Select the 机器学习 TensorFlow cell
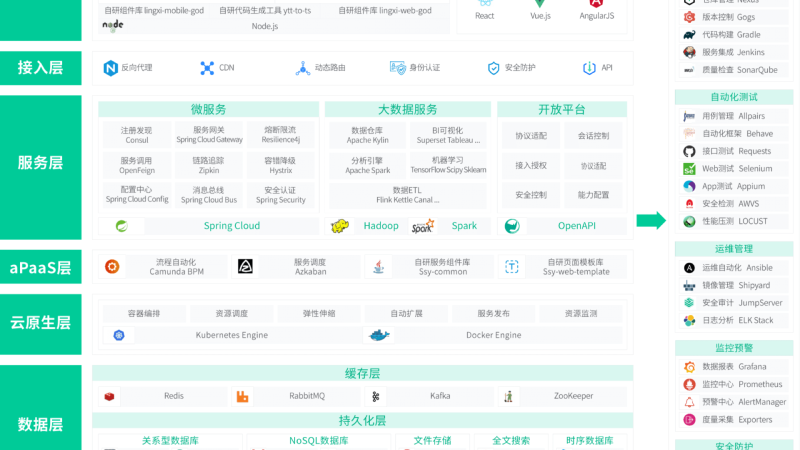800x450 pixels. (448, 165)
